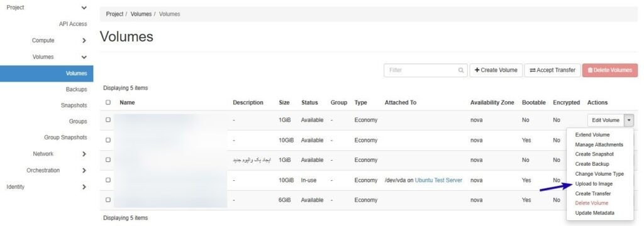Select checkbox of the 6GiB volume row
The height and width of the screenshot is (226, 644).
click(x=108, y=200)
